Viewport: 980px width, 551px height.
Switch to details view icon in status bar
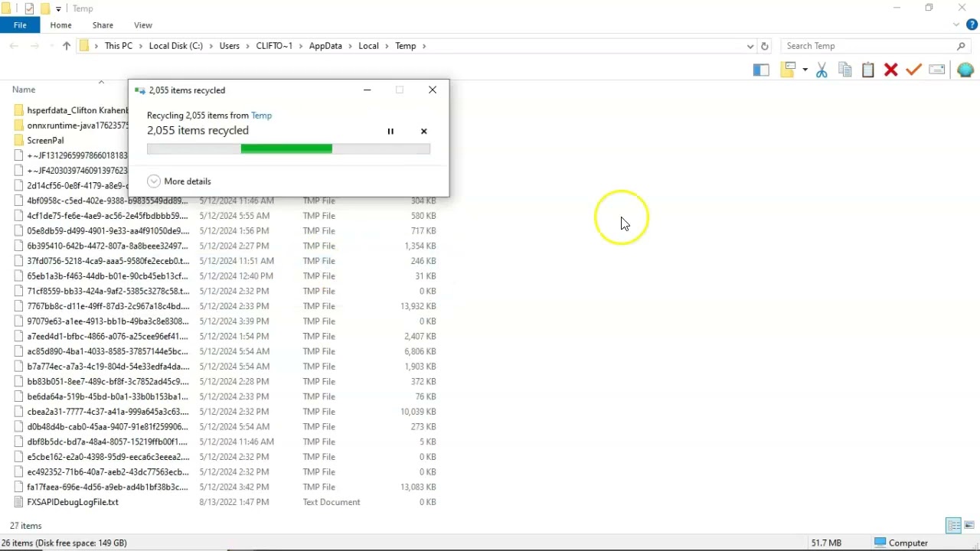pyautogui.click(x=954, y=526)
